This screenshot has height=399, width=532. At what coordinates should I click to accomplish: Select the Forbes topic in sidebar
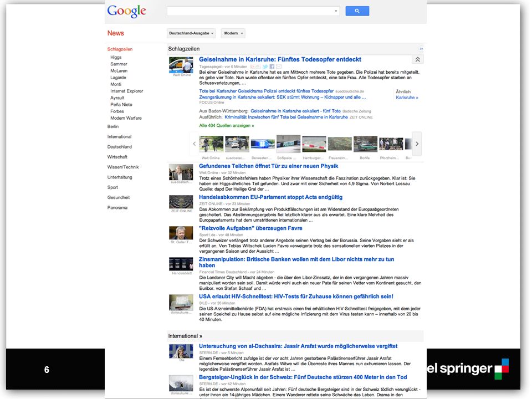click(x=117, y=111)
